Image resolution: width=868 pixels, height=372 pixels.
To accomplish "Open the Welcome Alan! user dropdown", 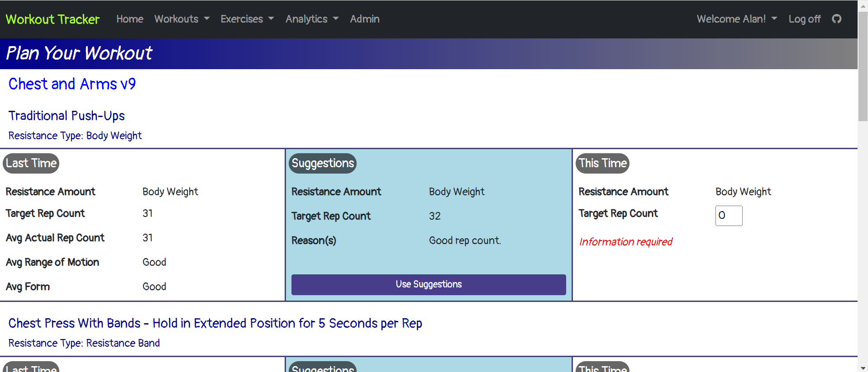I will coord(737,19).
